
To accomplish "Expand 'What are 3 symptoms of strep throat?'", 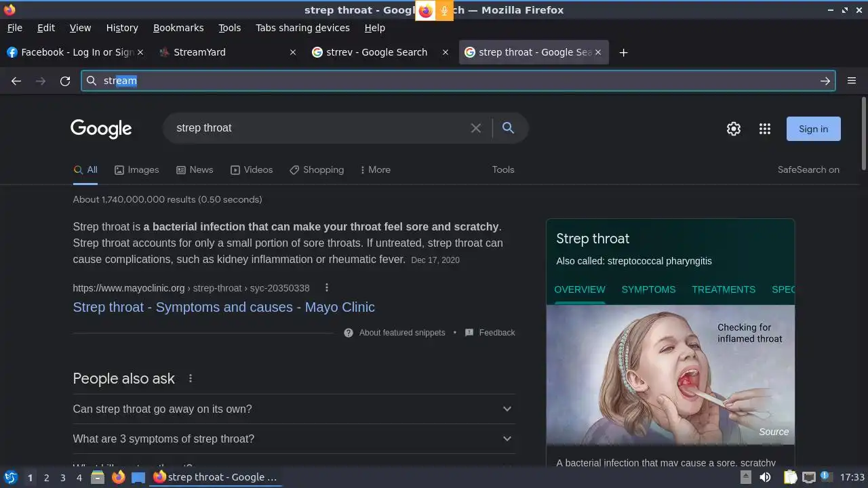I will (x=294, y=439).
